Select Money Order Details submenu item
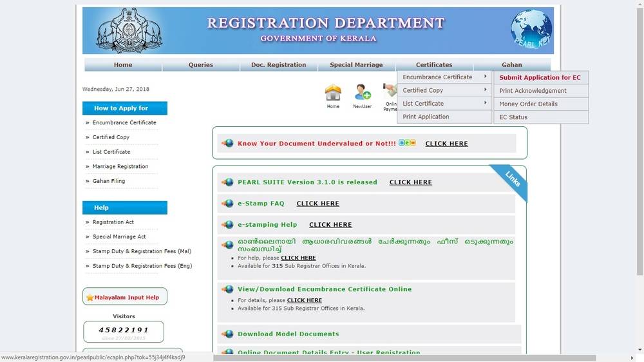 coord(541,104)
